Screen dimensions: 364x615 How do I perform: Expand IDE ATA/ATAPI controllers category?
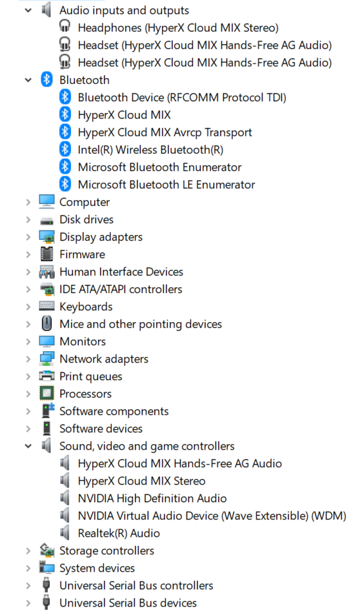pyautogui.click(x=28, y=290)
